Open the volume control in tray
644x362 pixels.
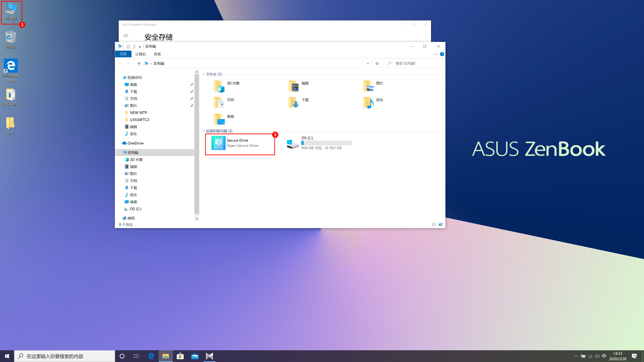(x=597, y=356)
